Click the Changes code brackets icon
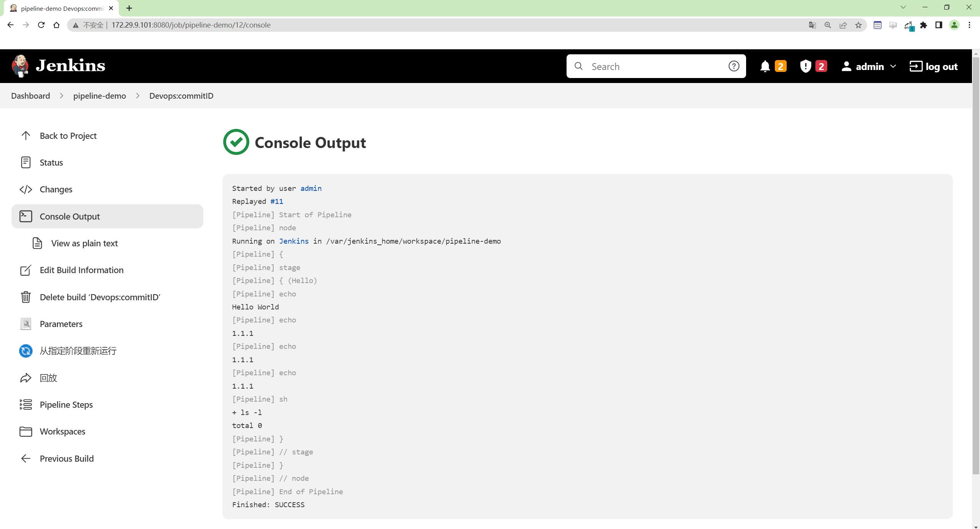Screen dimensions: 980x529 (x=26, y=190)
